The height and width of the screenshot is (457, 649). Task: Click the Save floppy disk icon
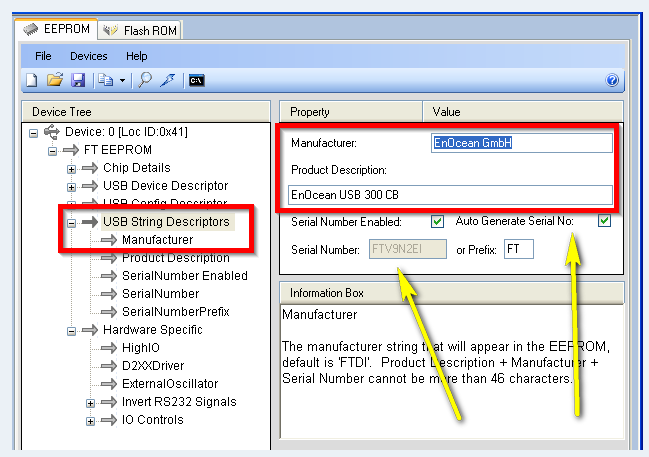[x=78, y=80]
